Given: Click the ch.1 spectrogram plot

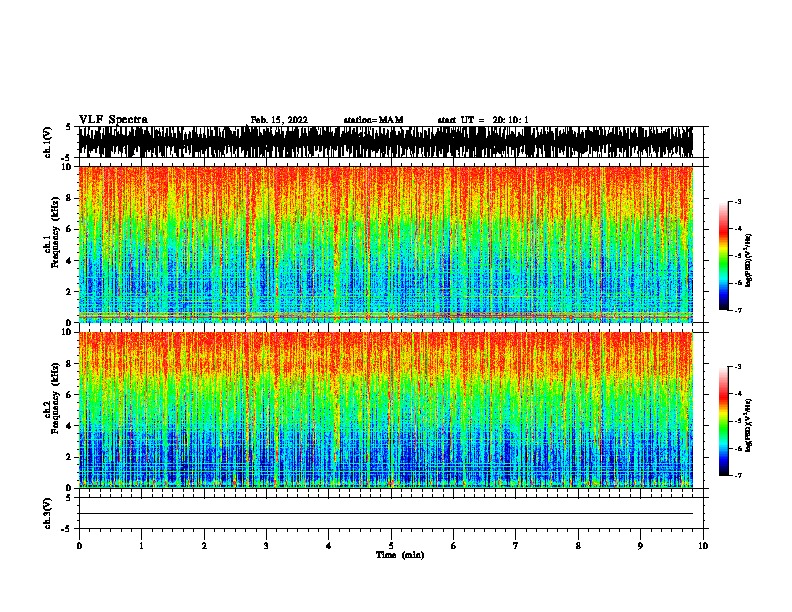Looking at the screenshot, I should pos(386,244).
